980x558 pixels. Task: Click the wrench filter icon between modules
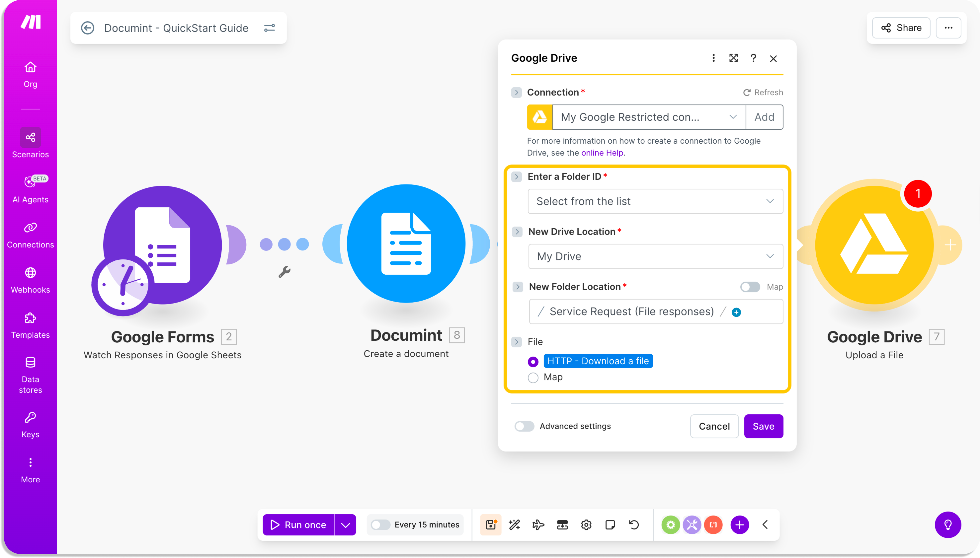pos(284,272)
